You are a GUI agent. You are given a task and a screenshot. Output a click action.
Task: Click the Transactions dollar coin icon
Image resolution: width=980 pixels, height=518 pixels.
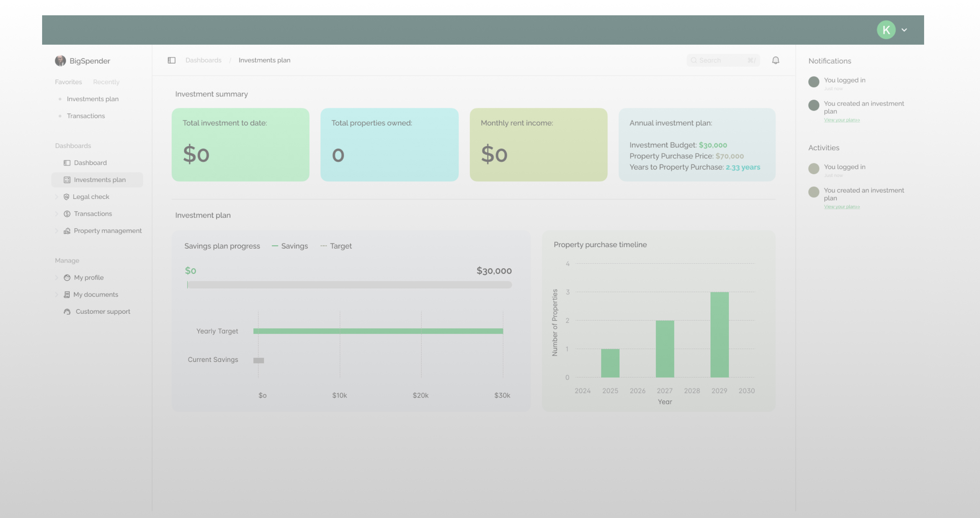click(x=67, y=214)
